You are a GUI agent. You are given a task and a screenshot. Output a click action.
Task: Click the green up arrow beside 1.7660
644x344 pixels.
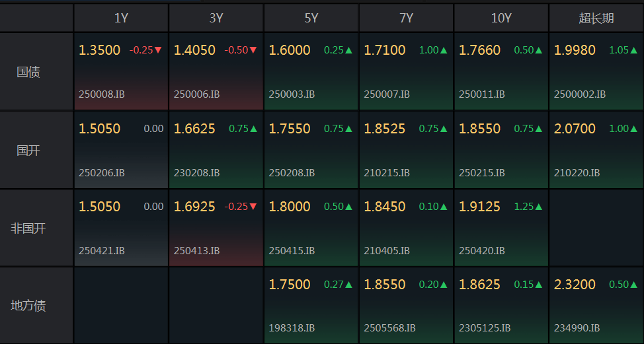(539, 50)
